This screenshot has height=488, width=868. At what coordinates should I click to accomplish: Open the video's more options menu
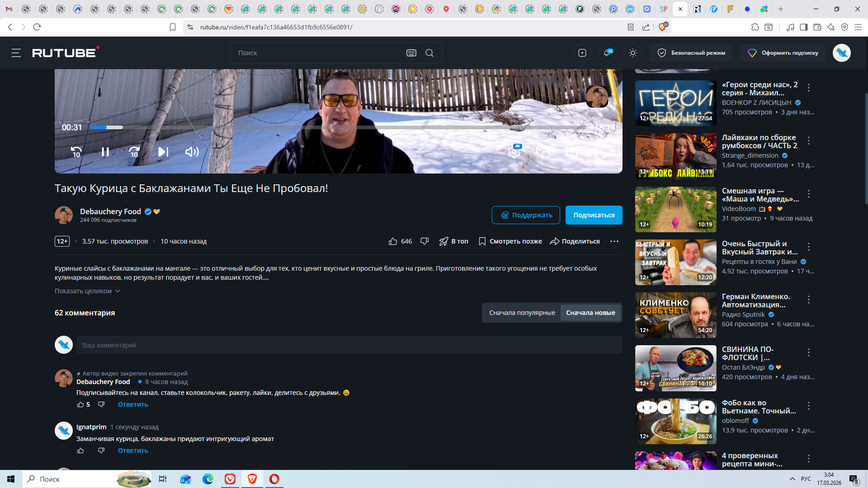click(614, 241)
